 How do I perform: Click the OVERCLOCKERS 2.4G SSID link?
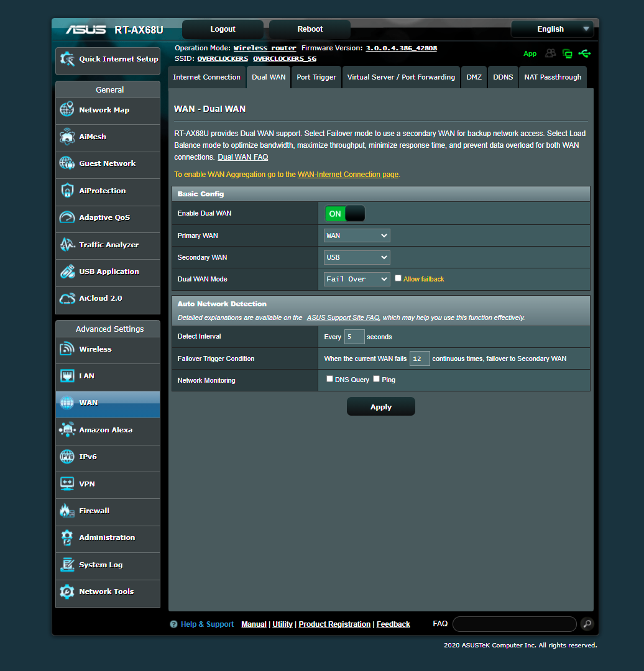click(x=223, y=58)
